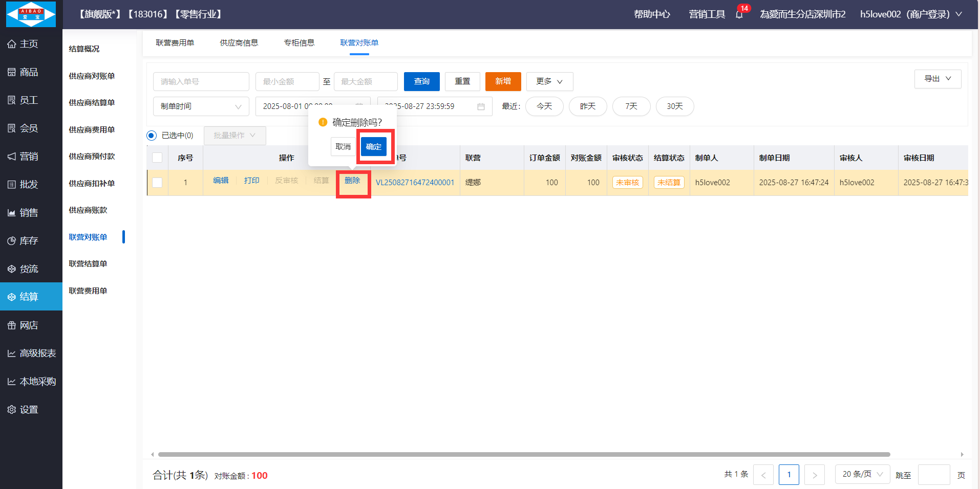The image size is (980, 489).
Task: Open the 网店 online store icon
Action: [12, 325]
